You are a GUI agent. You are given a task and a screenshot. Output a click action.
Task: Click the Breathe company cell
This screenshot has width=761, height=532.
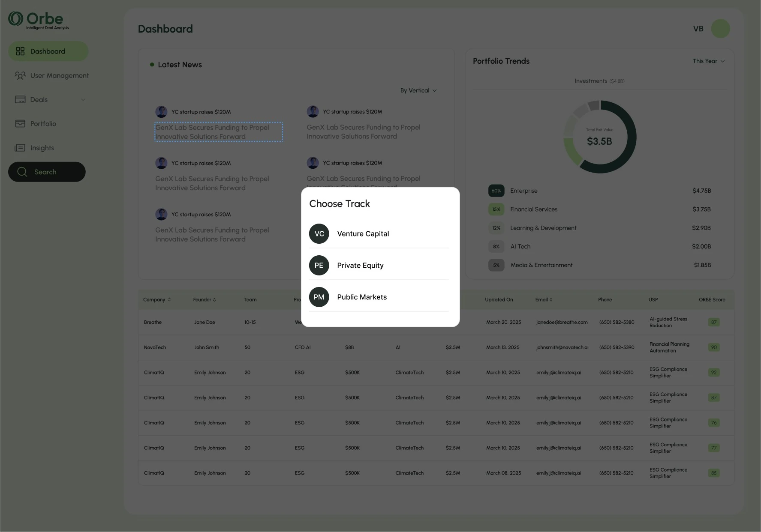pyautogui.click(x=153, y=323)
